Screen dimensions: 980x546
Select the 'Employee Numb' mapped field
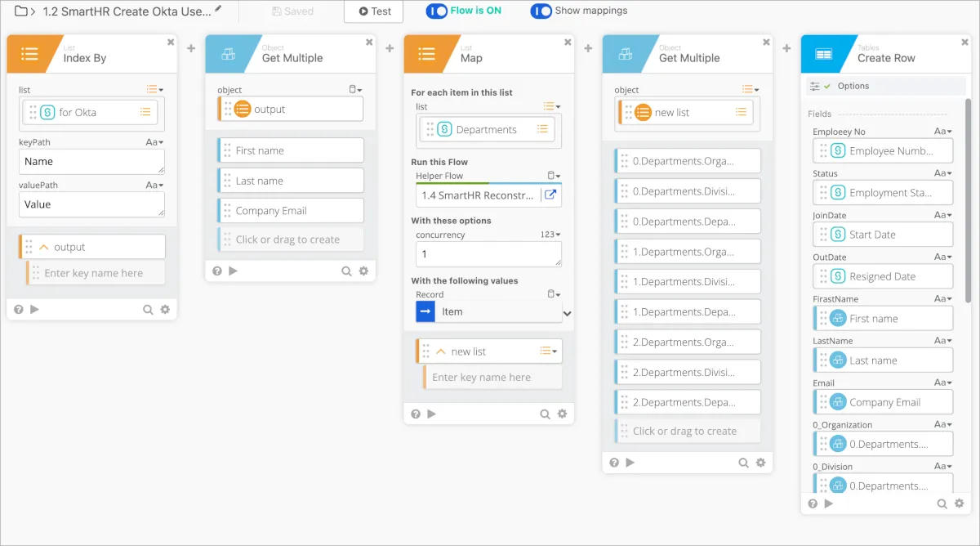coord(884,151)
